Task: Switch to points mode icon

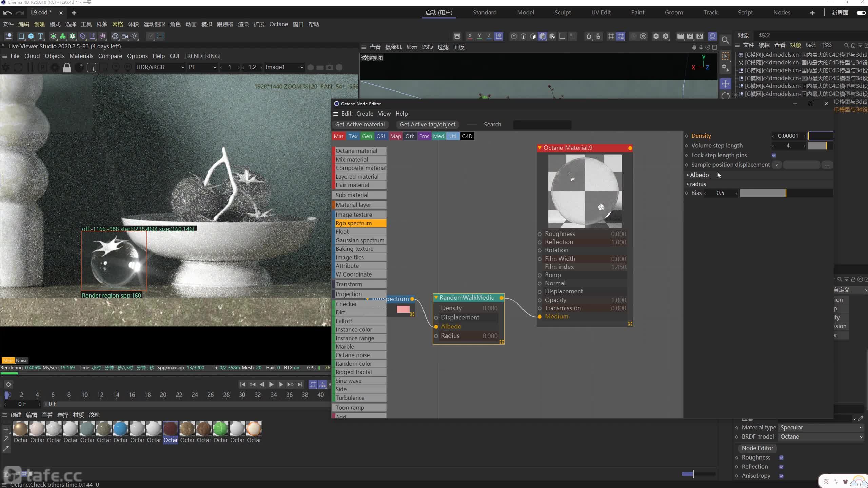Action: point(514,36)
